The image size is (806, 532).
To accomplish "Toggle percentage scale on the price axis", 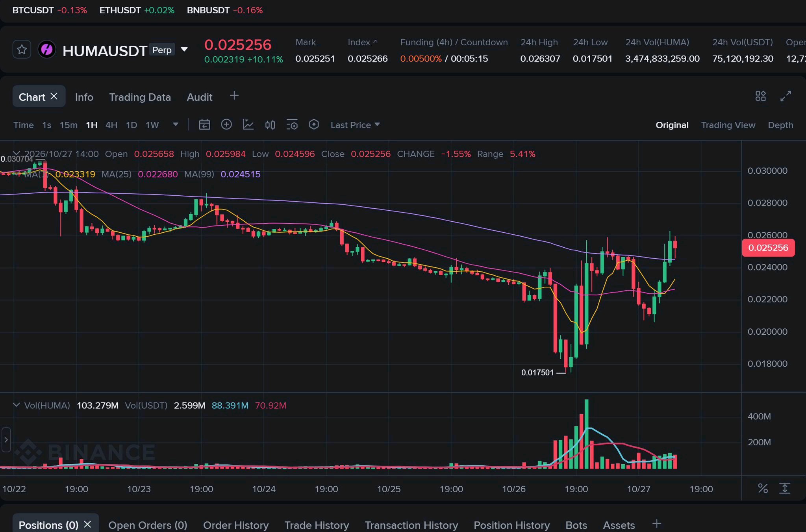I will 763,488.
